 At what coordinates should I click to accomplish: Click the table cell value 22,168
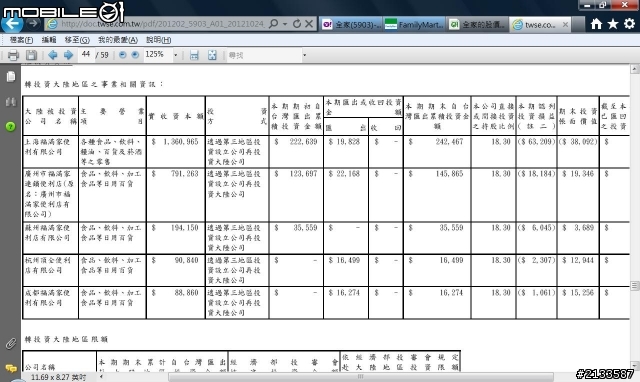pos(348,174)
